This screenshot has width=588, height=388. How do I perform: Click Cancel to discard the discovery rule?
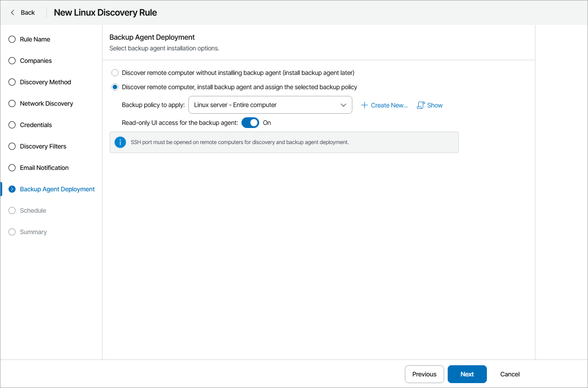509,374
